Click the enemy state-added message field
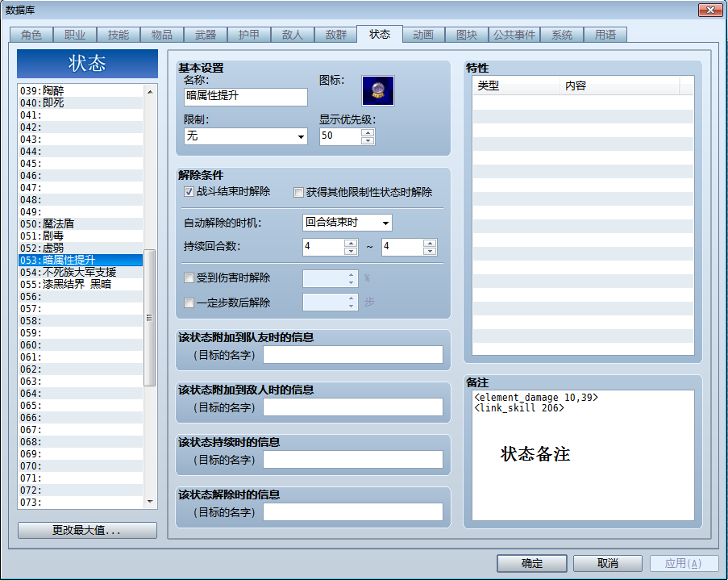This screenshot has width=728, height=580. pos(353,407)
